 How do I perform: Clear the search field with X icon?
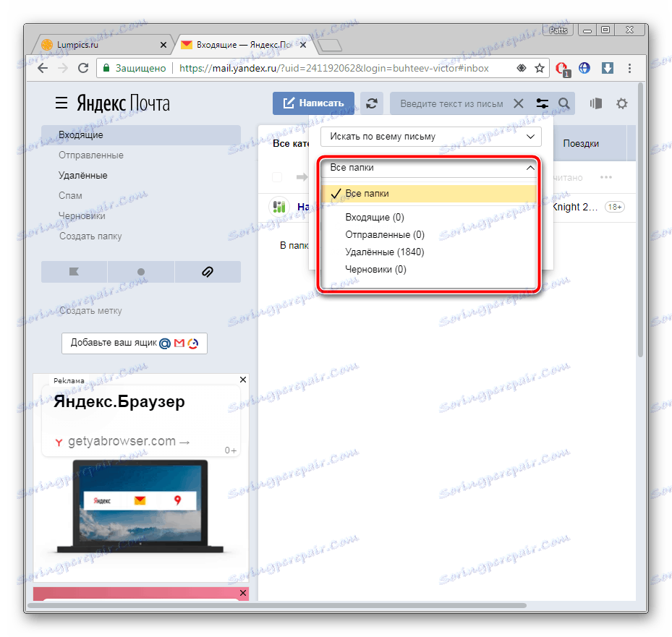(x=519, y=103)
